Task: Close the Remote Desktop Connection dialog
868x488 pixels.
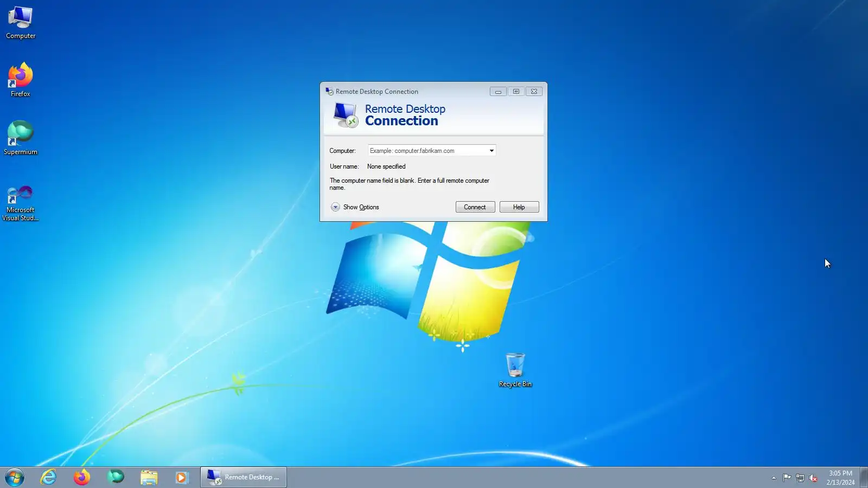Action: (534, 92)
